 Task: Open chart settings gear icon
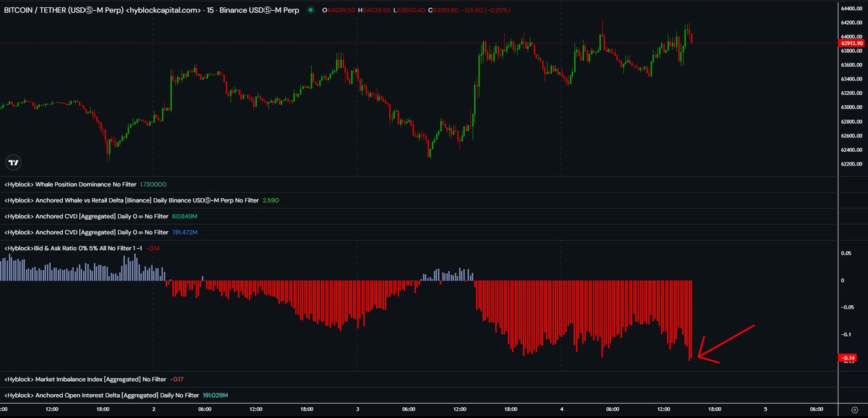[x=854, y=410]
